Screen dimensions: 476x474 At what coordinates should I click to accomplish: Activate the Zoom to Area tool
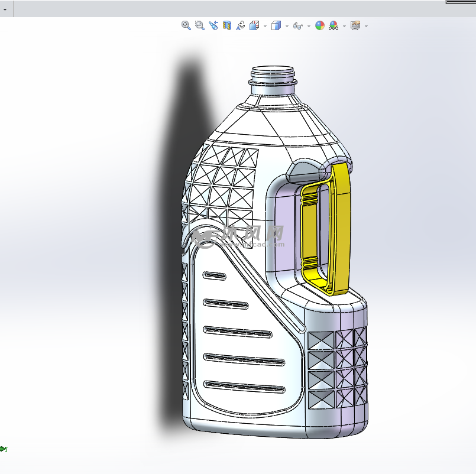pos(199,26)
